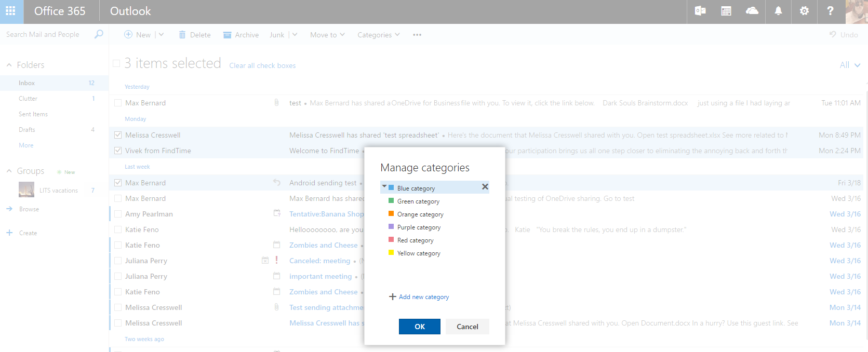Screen dimensions: 868x352
Task: Select the Red category entry
Action: tap(435, 240)
